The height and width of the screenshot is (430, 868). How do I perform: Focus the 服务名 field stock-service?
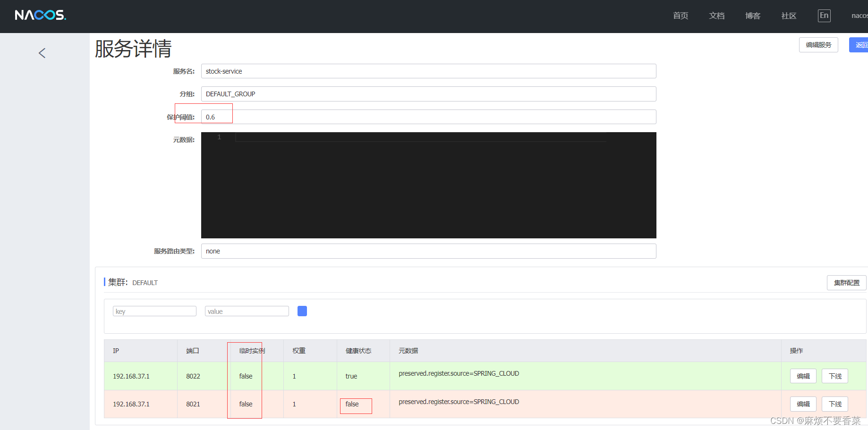428,71
